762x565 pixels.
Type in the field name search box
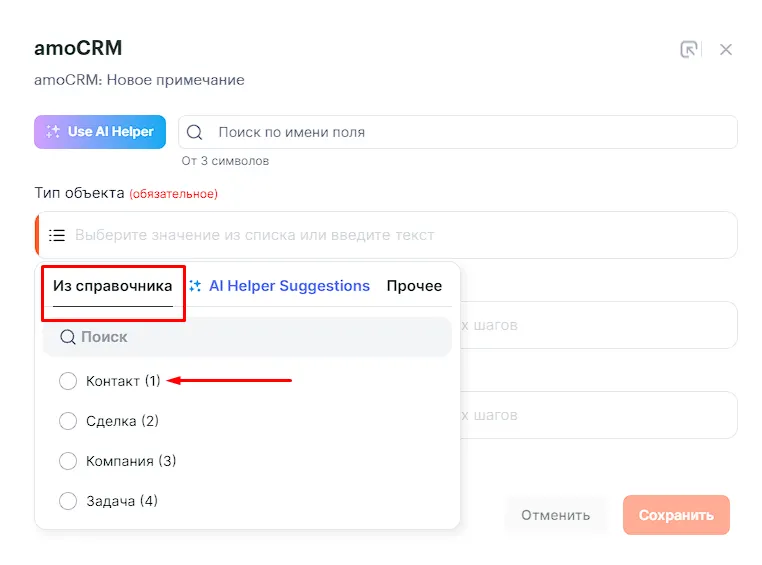pyautogui.click(x=470, y=132)
